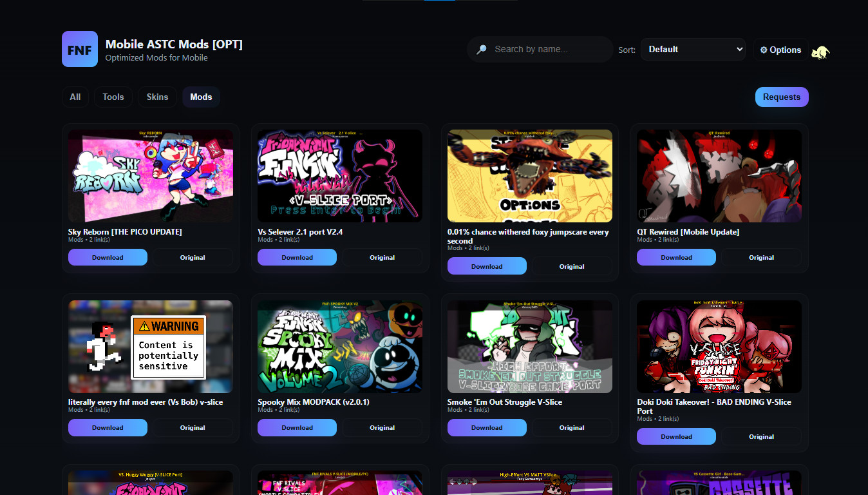The width and height of the screenshot is (868, 495).
Task: Open the withered foxy jumpscare thumbnail
Action: [530, 176]
